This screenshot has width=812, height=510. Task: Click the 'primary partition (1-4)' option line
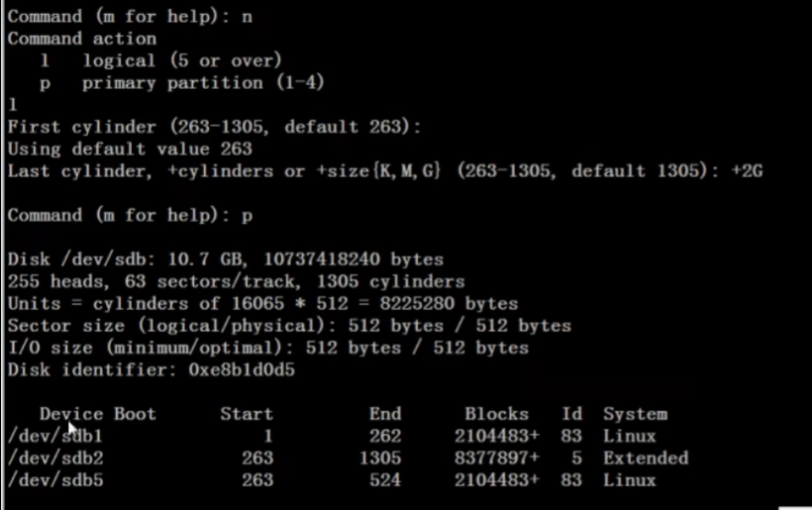[x=182, y=83]
